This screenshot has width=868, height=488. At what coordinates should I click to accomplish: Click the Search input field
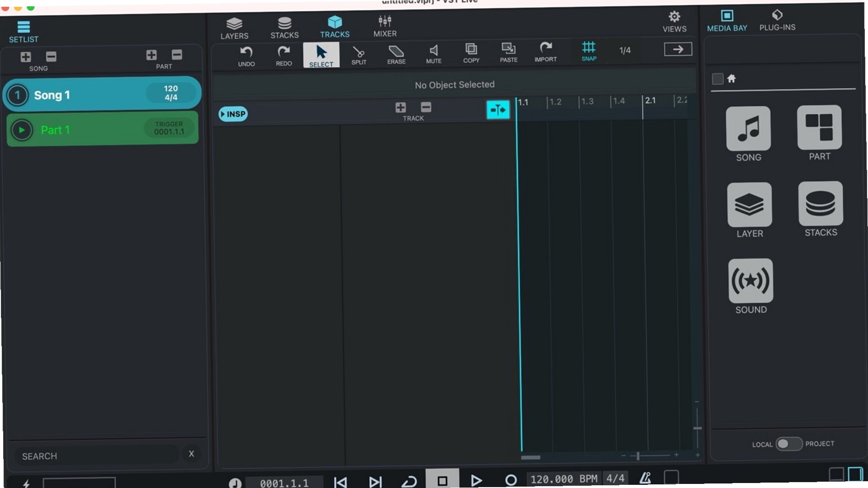pos(97,456)
